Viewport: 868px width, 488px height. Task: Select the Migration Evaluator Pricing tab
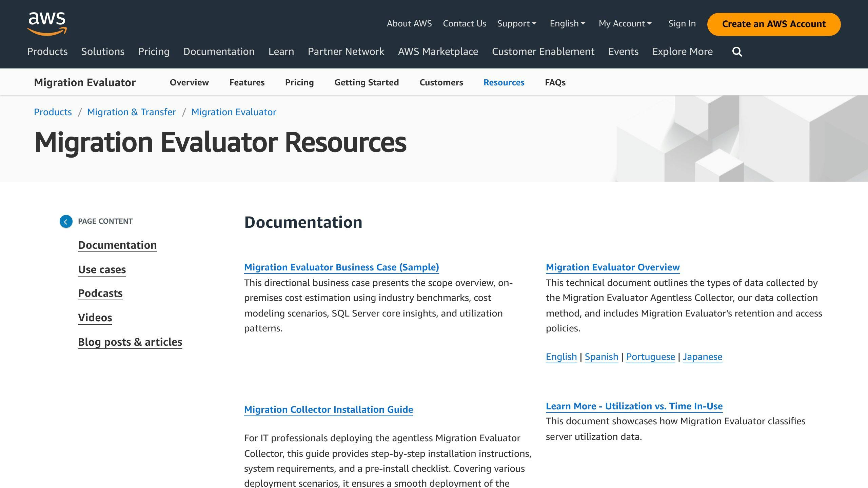[299, 82]
